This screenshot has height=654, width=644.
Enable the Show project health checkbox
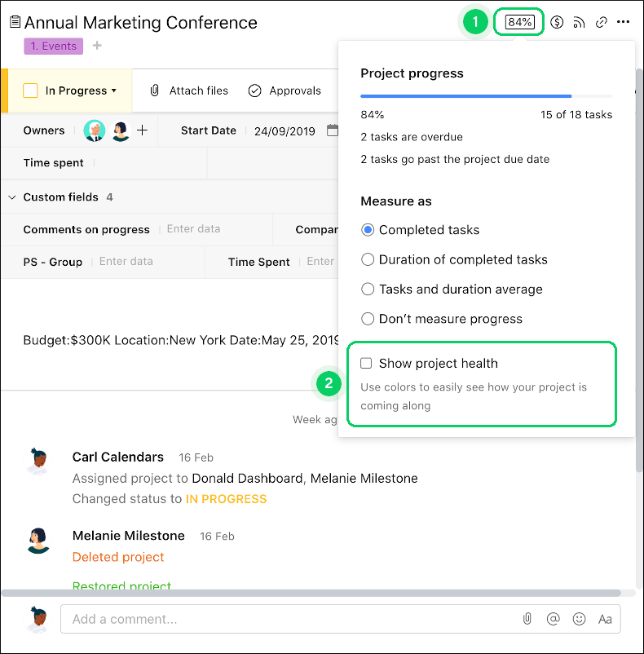367,364
